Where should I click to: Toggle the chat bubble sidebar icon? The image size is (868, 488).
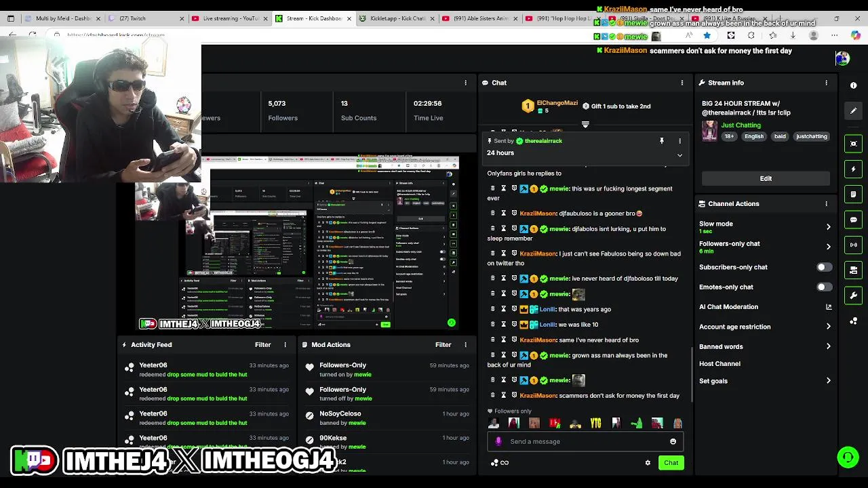pos(853,220)
